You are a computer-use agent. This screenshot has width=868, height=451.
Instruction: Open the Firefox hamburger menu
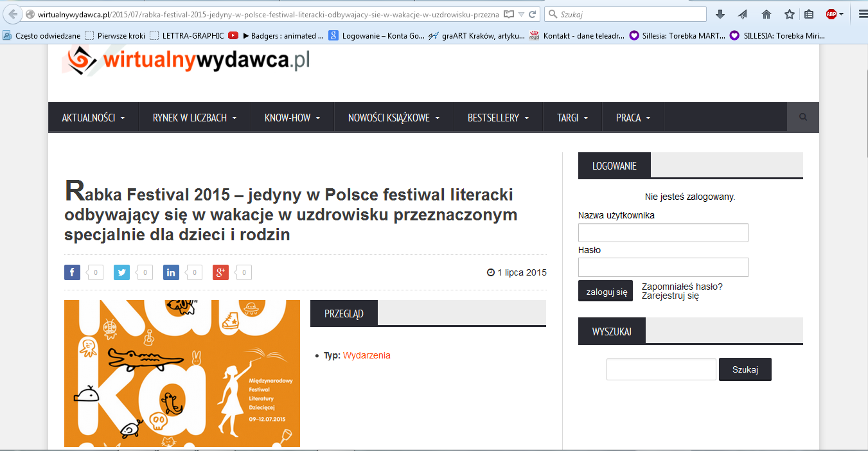(862, 14)
